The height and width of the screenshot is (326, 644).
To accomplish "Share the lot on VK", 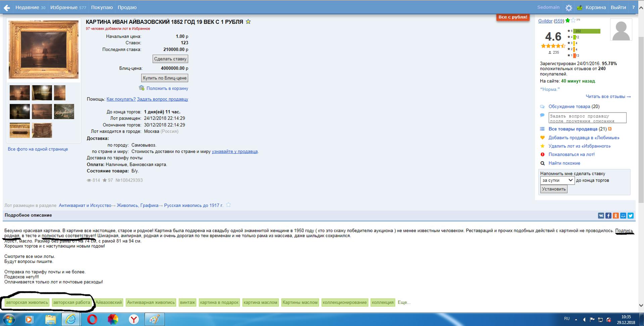I will point(601,216).
